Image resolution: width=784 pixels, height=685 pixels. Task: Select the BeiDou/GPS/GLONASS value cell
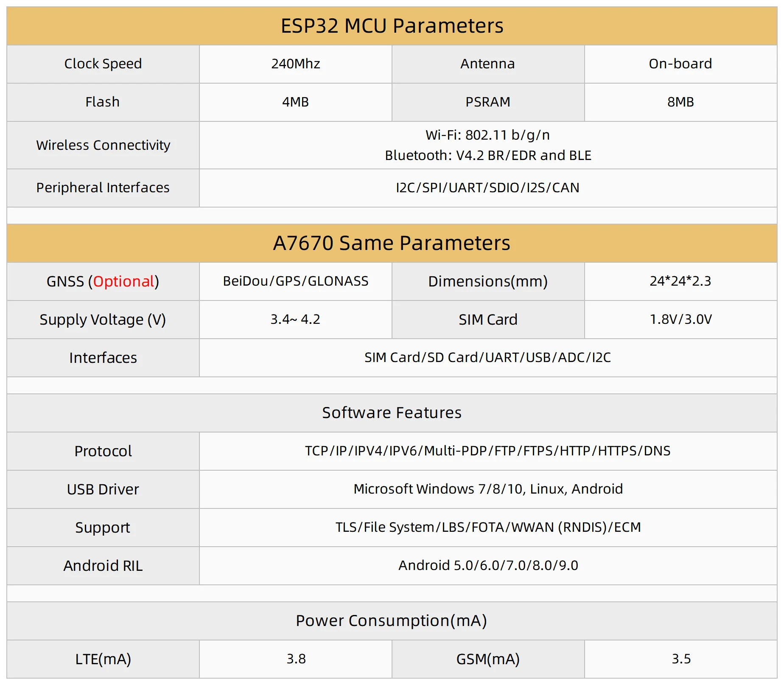(x=296, y=281)
